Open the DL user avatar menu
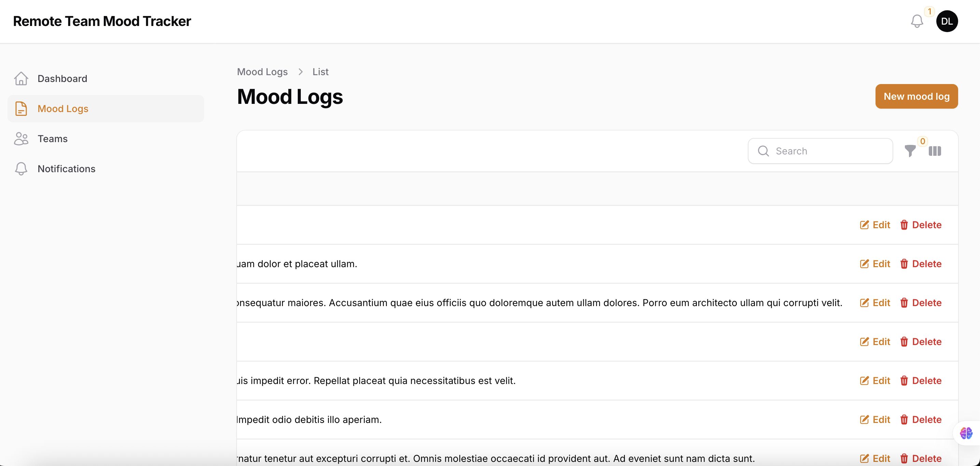This screenshot has width=980, height=466. pos(947,21)
